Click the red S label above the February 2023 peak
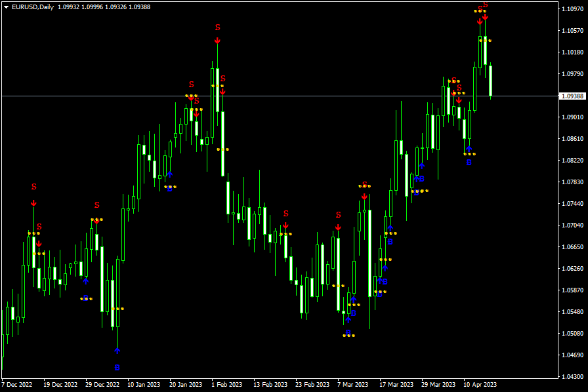588x392 pixels. 218,28
